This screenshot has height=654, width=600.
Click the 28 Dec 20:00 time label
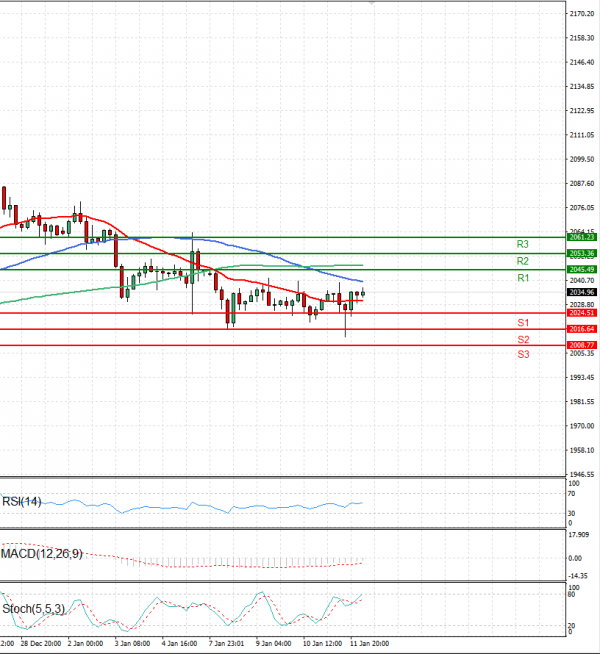(41, 644)
